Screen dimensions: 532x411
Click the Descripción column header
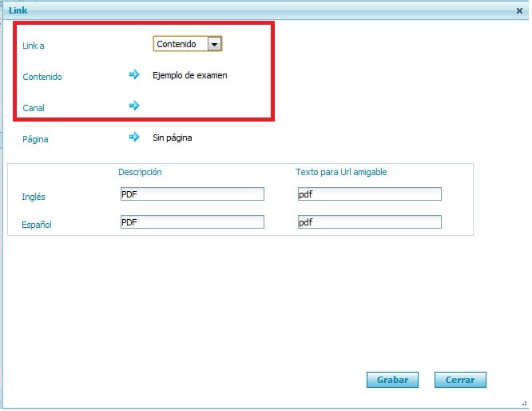coord(140,172)
